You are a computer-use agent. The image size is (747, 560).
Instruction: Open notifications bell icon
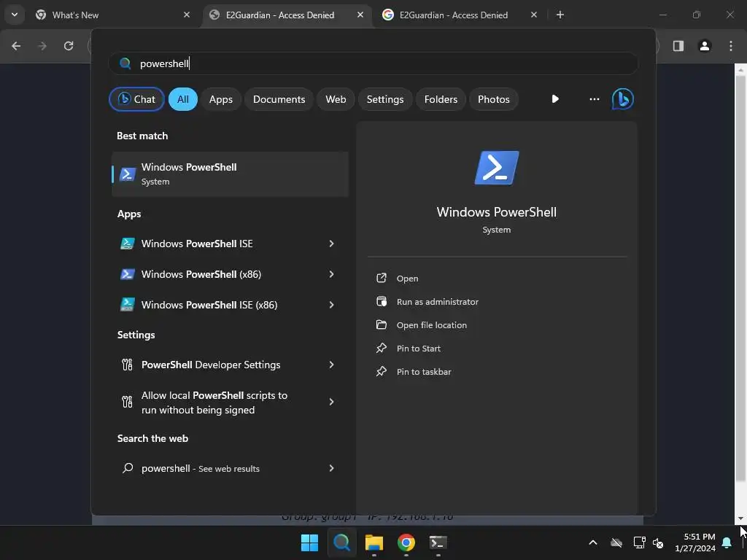[x=727, y=542]
